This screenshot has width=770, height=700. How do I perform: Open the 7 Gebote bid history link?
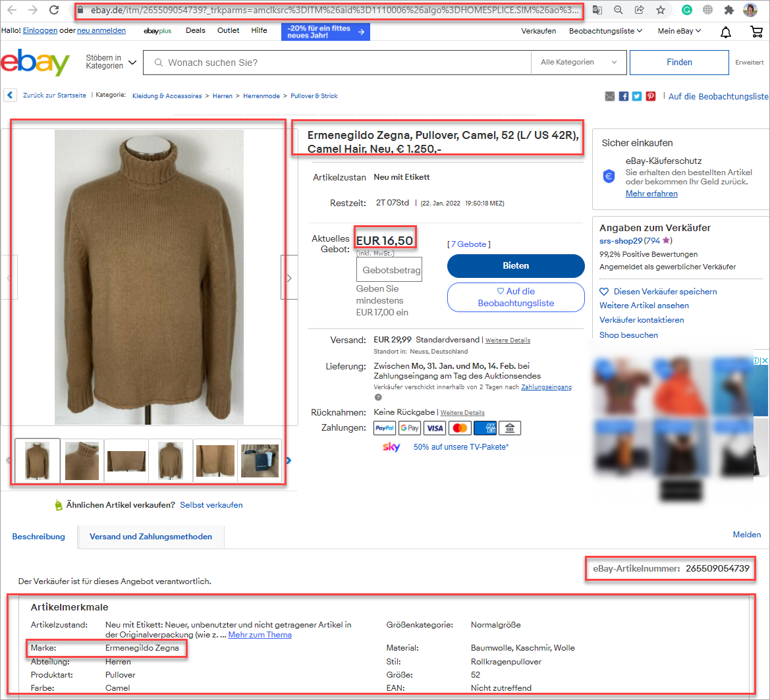(x=469, y=244)
